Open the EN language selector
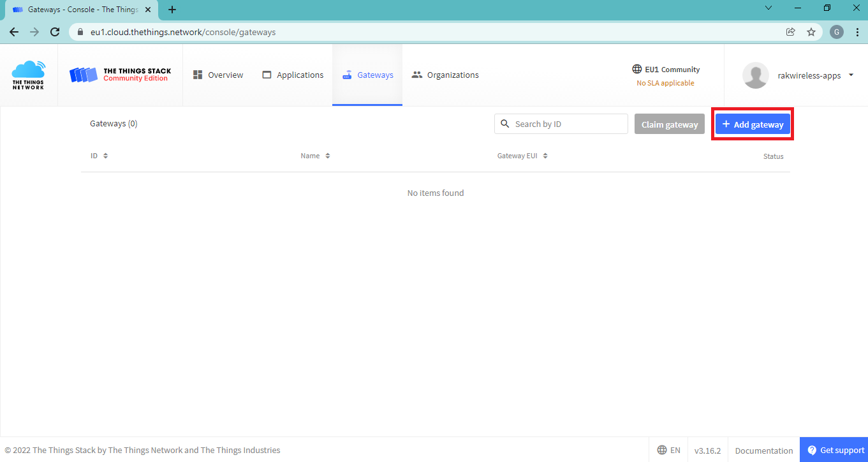The width and height of the screenshot is (868, 462). pyautogui.click(x=668, y=450)
